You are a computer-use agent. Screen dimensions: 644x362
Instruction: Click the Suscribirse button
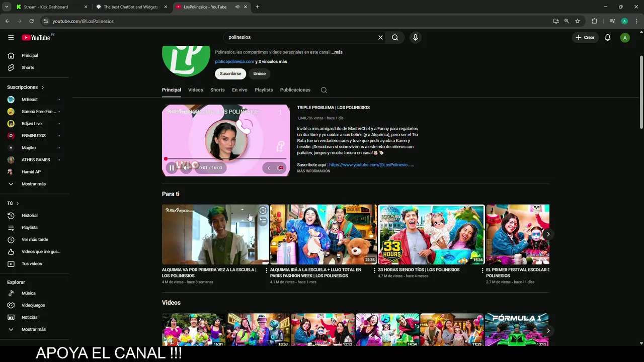[x=230, y=73]
